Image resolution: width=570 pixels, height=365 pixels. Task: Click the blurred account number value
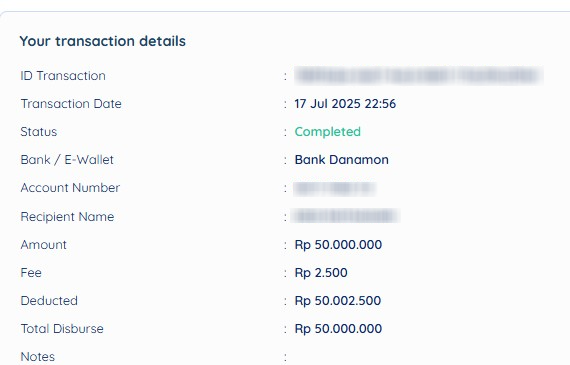pos(334,188)
